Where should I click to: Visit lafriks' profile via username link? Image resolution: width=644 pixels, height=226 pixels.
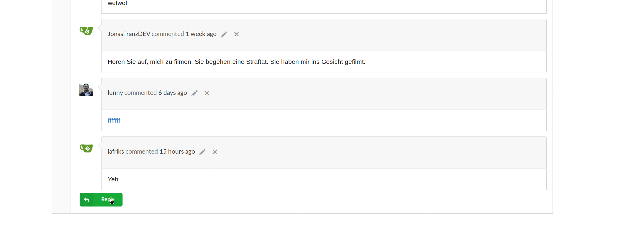tap(116, 151)
